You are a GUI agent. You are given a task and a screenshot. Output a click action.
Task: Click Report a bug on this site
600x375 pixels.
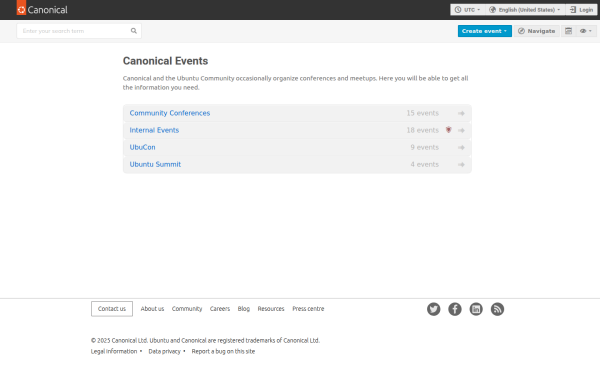pos(223,351)
